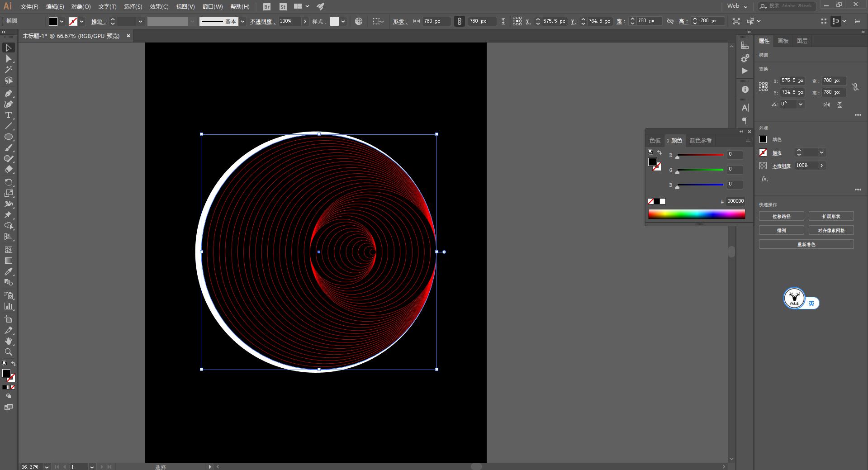This screenshot has width=868, height=470.
Task: Open the 效果(C) menu
Action: point(159,7)
